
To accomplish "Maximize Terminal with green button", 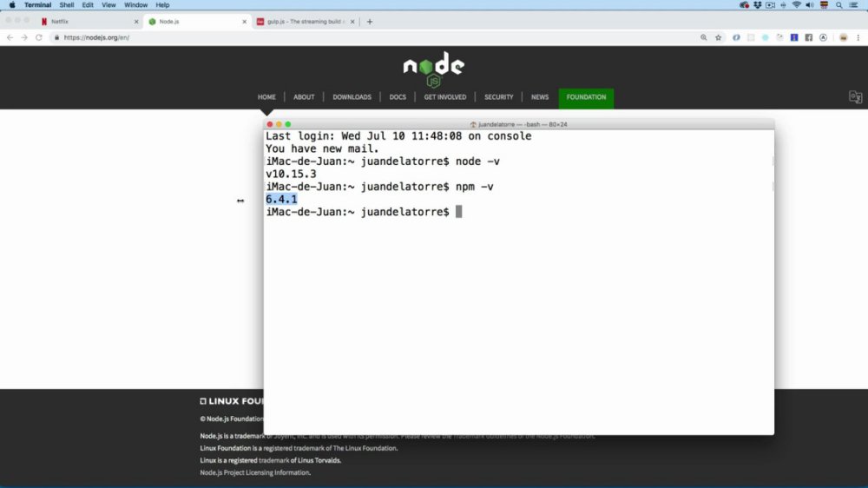I will pos(288,124).
